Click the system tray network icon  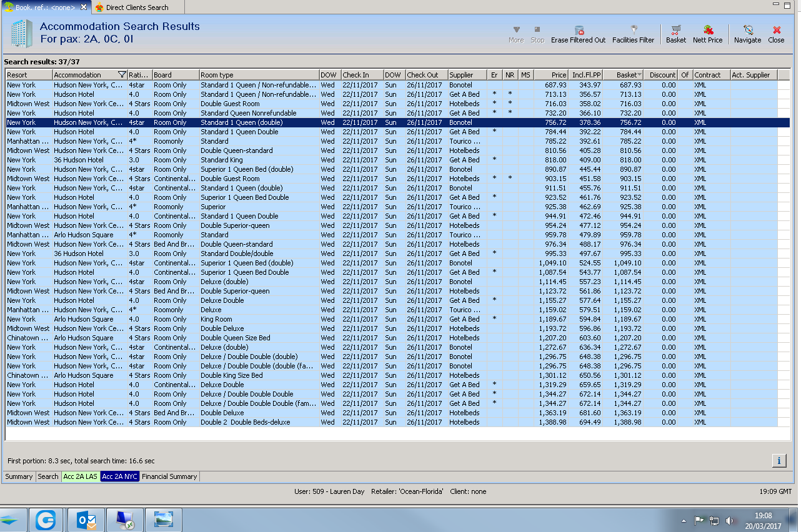[x=714, y=521]
